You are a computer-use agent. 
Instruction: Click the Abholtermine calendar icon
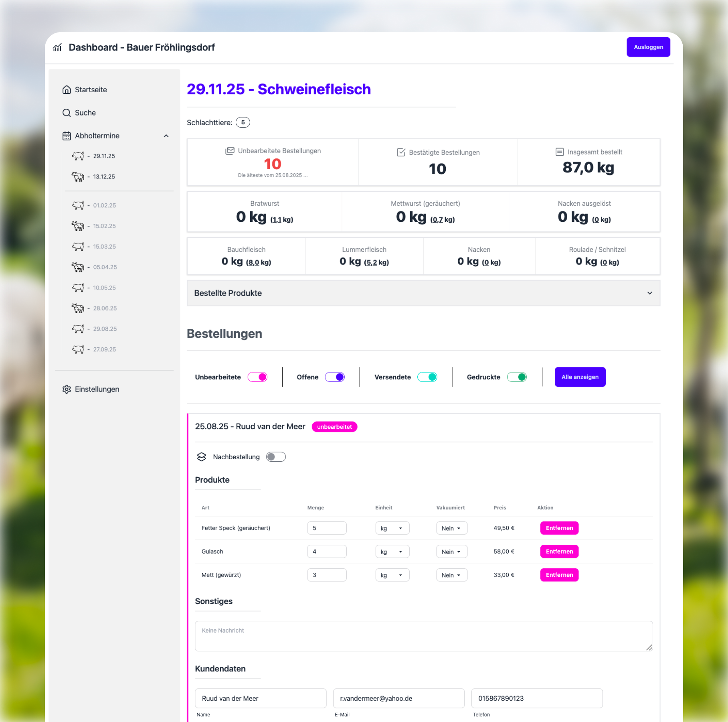pyautogui.click(x=67, y=136)
